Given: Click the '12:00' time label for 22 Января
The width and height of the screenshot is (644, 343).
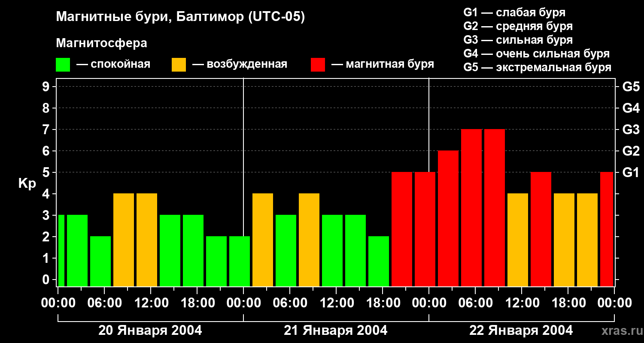Looking at the screenshot, I should [522, 303].
